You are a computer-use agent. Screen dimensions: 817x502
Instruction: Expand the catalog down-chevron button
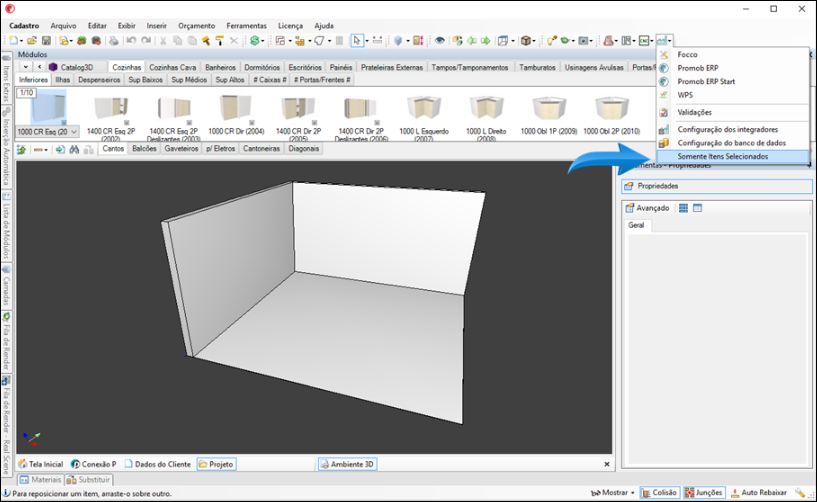[x=26, y=67]
